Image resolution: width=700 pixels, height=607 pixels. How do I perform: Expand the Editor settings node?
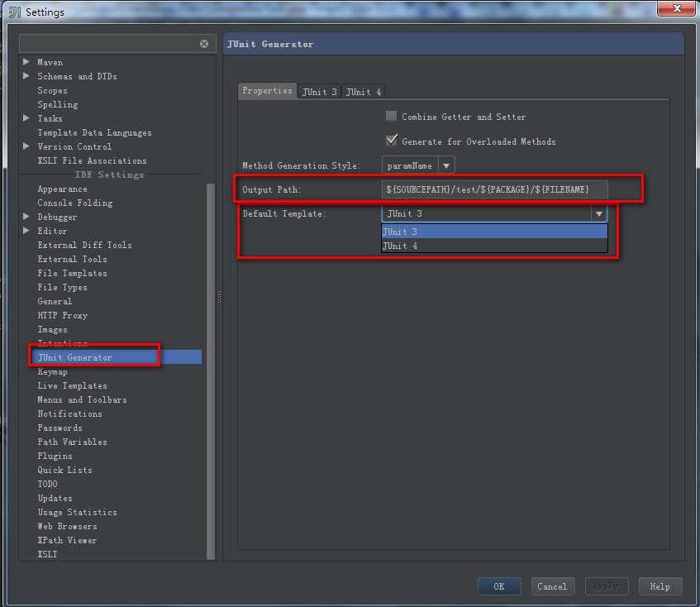point(26,231)
